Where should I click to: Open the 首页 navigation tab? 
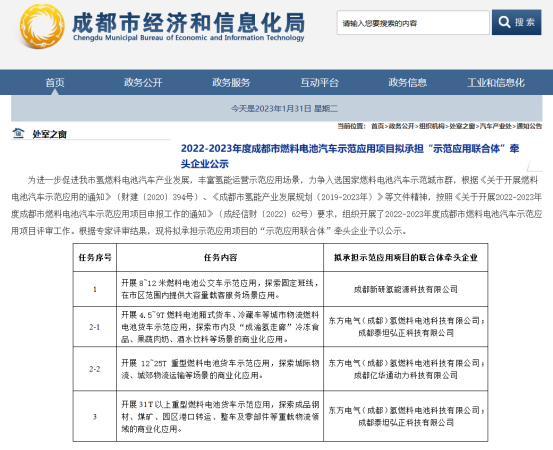tap(55, 83)
